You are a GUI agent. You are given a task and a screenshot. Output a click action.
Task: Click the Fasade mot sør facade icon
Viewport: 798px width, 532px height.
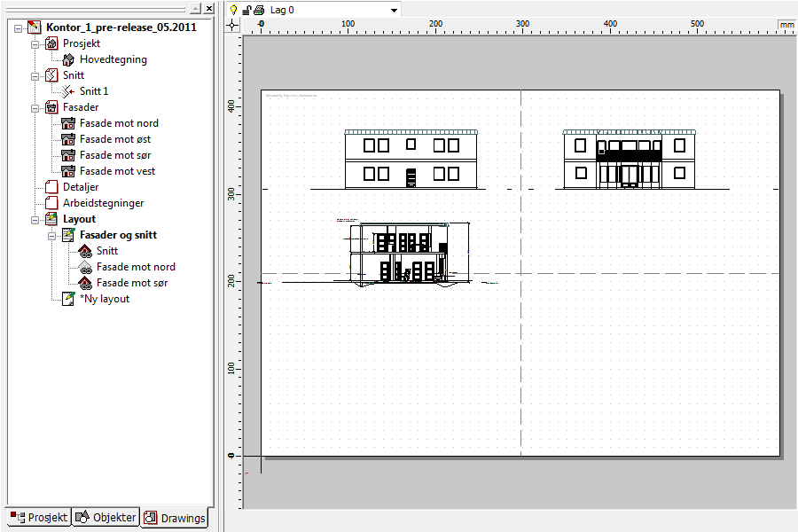[68, 155]
